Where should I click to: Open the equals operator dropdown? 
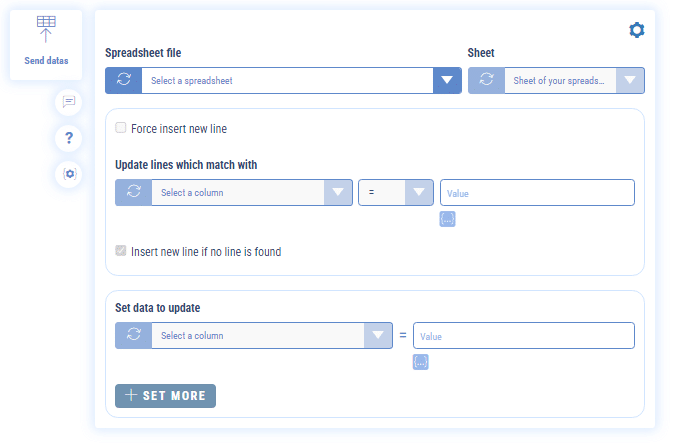pos(419,193)
